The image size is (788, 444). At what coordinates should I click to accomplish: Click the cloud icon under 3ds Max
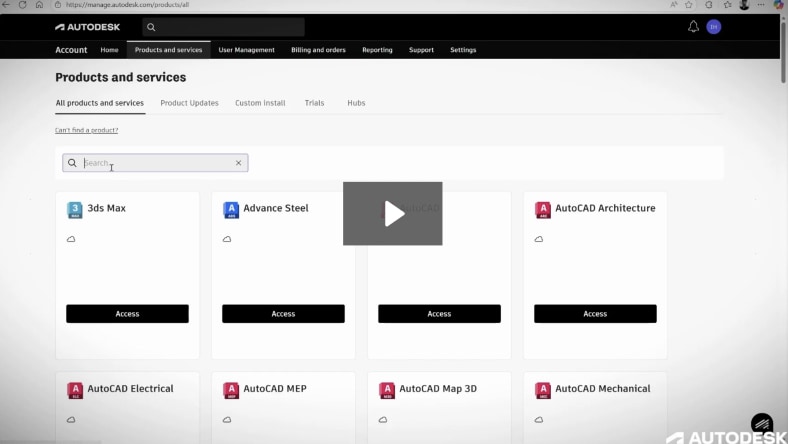tap(71, 240)
